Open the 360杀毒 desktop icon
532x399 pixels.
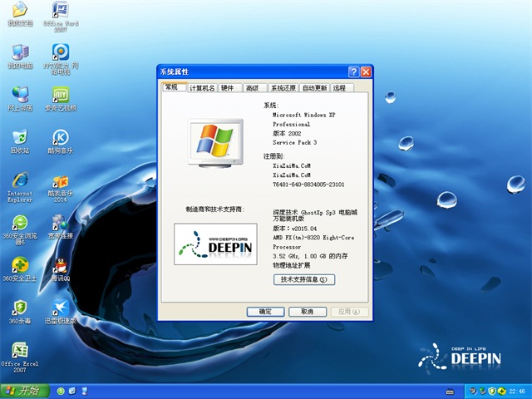point(19,308)
